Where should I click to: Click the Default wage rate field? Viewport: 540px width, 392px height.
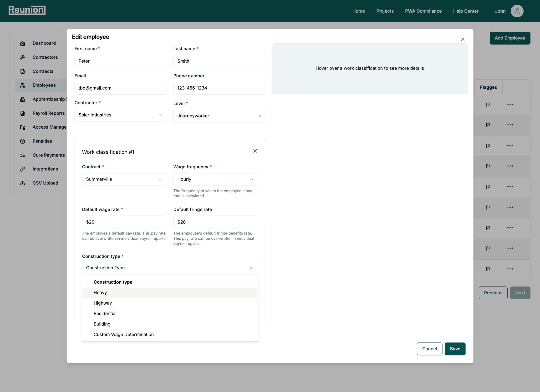[124, 222]
